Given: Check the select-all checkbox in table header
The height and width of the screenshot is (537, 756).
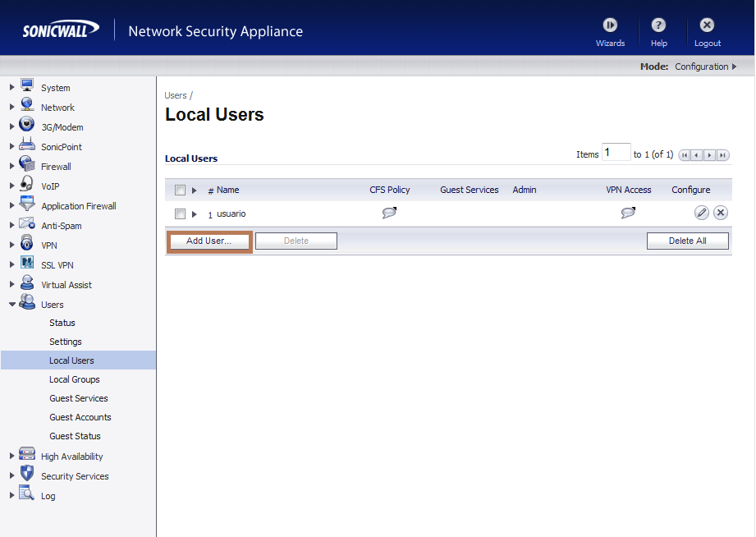Looking at the screenshot, I should click(x=180, y=190).
